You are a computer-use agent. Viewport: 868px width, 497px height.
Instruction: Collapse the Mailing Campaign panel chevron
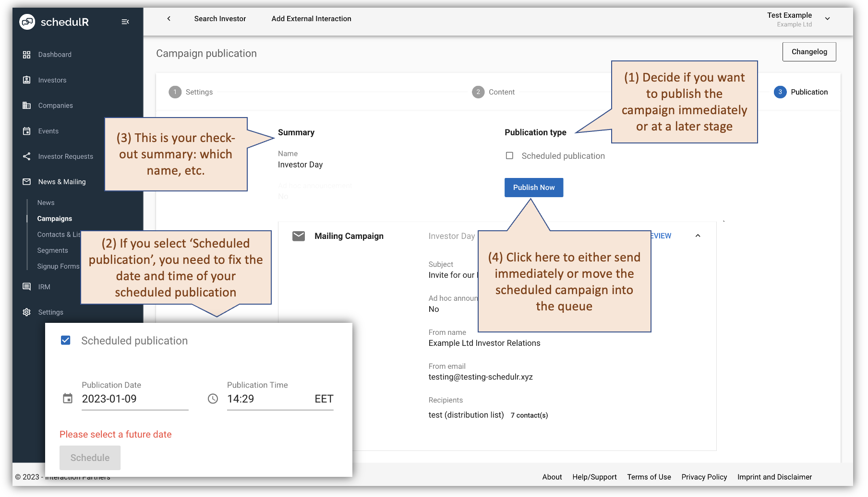tap(698, 236)
